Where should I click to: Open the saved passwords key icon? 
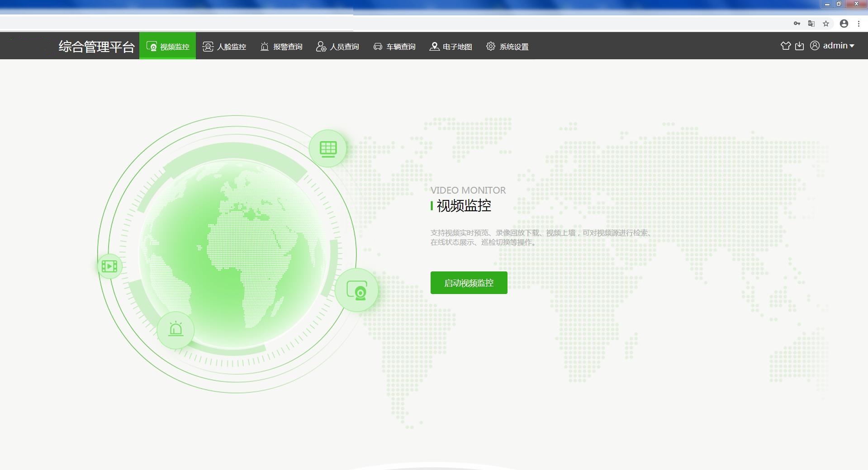(797, 24)
